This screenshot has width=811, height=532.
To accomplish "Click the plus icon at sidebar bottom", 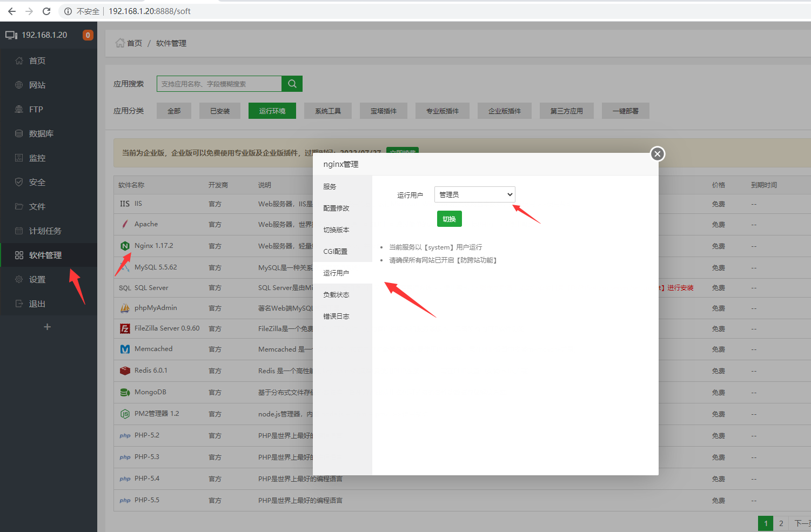I will pos(47,327).
